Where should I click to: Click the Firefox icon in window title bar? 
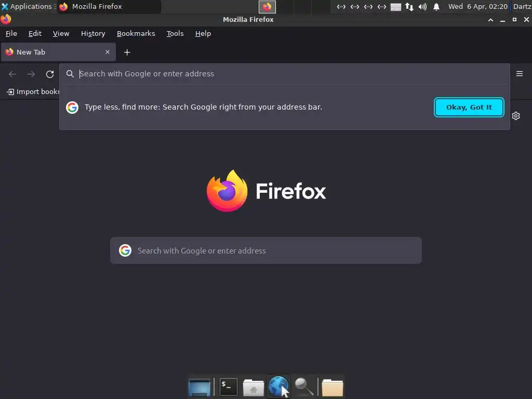point(6,19)
